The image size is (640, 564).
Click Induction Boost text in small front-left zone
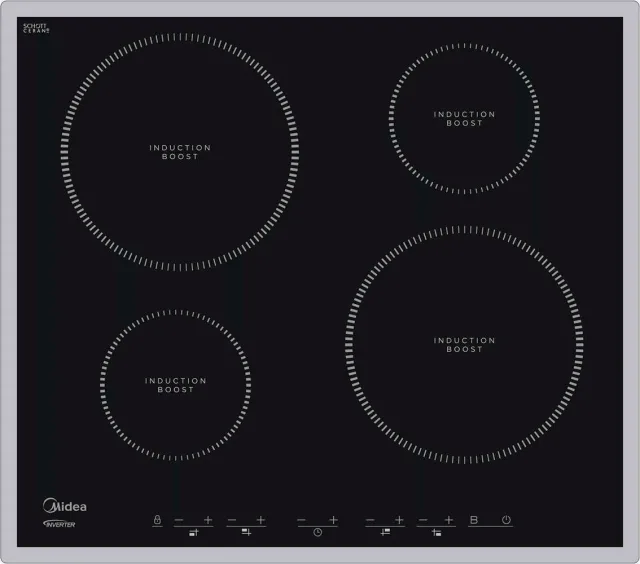pyautogui.click(x=176, y=385)
